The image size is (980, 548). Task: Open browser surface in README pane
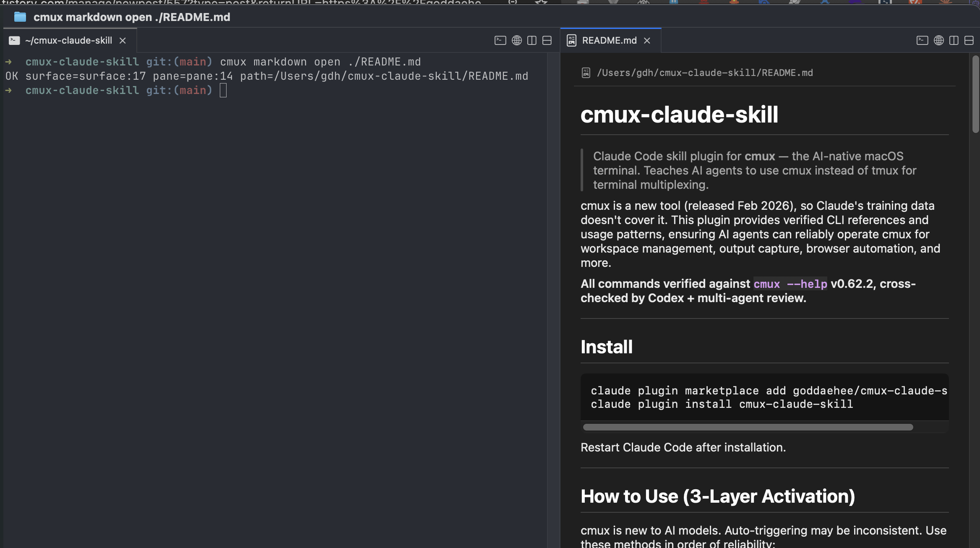[938, 40]
